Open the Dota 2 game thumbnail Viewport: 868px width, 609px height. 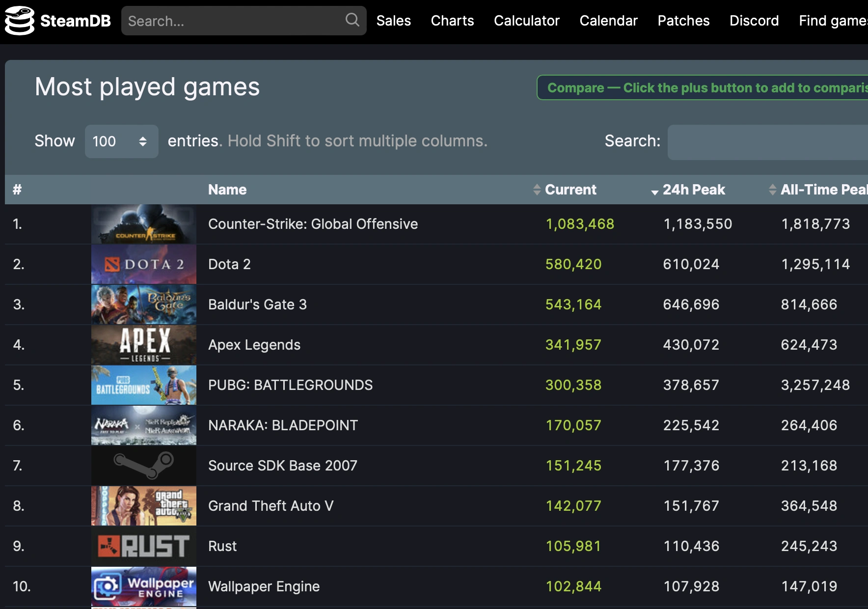144,264
